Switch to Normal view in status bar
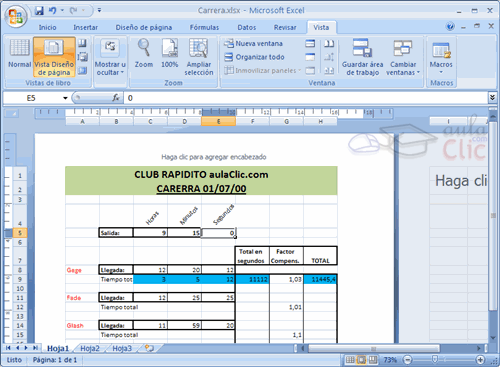500x367 pixels. tap(350, 360)
